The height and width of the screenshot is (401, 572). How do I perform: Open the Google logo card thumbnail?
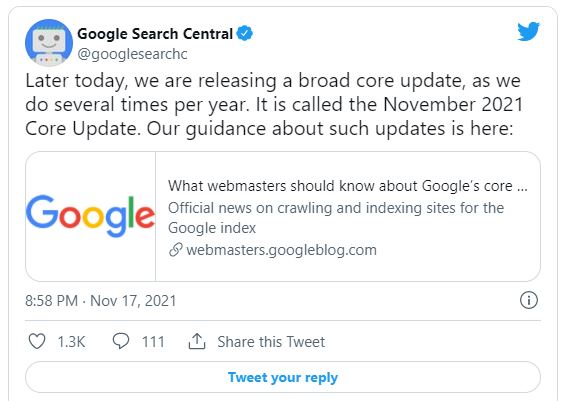pyautogui.click(x=90, y=216)
